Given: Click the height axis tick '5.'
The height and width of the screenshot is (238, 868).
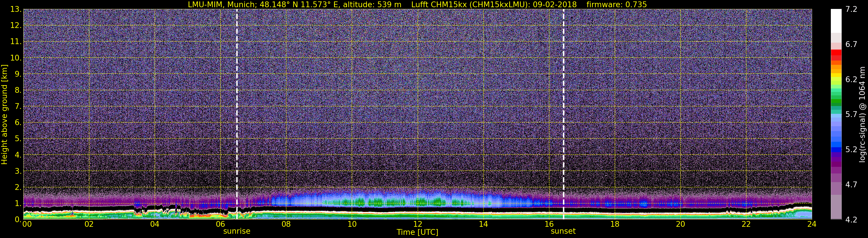Looking at the screenshot, I should click(18, 139).
